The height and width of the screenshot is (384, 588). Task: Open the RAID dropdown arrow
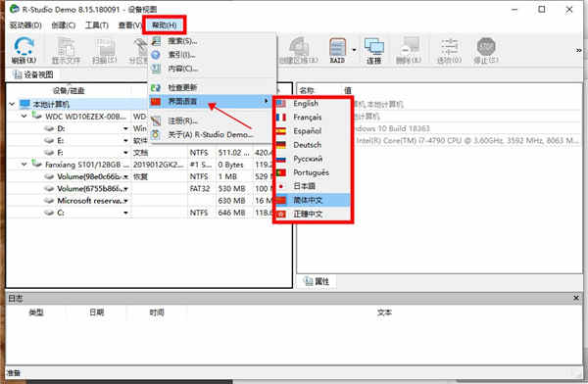(x=354, y=50)
